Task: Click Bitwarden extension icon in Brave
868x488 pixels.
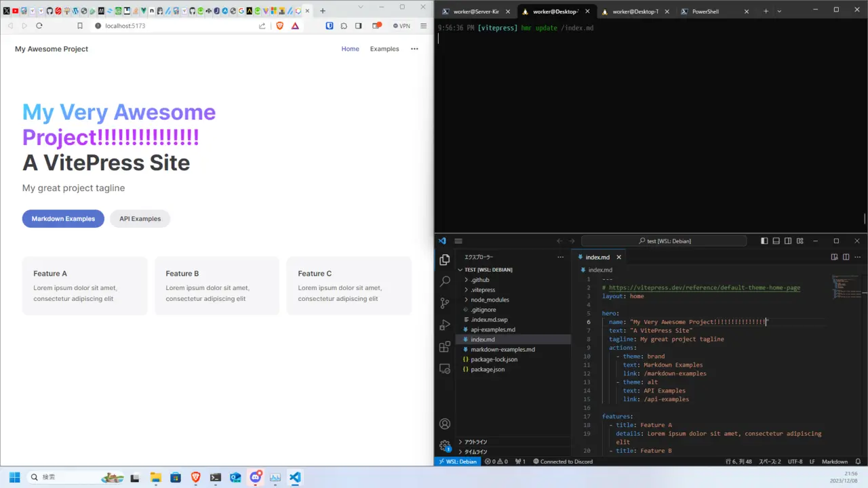Action: point(330,26)
